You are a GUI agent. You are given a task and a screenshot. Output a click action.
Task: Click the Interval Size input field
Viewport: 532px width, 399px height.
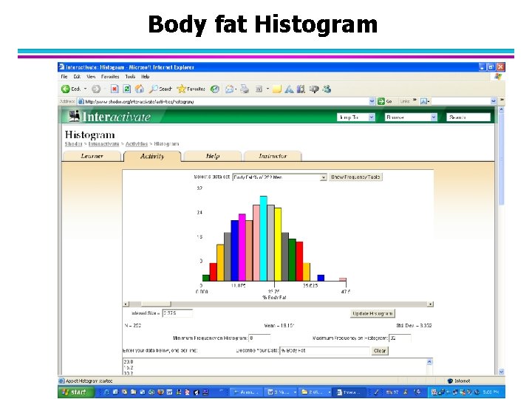tap(177, 313)
